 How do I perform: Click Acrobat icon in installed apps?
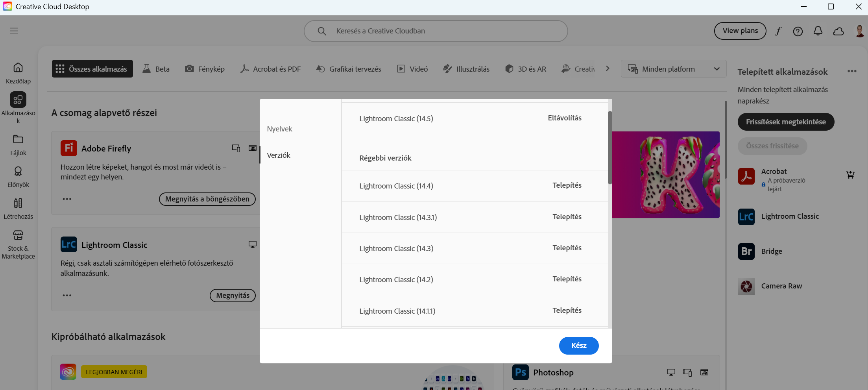pyautogui.click(x=746, y=176)
